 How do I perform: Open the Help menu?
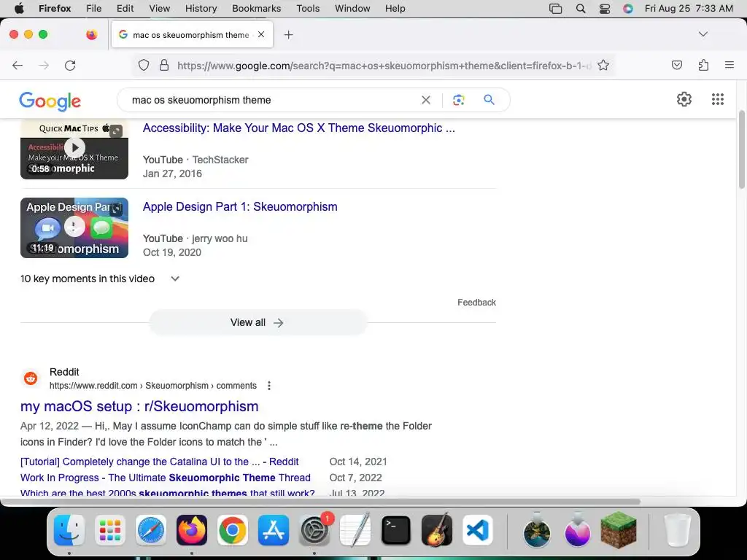tap(395, 9)
